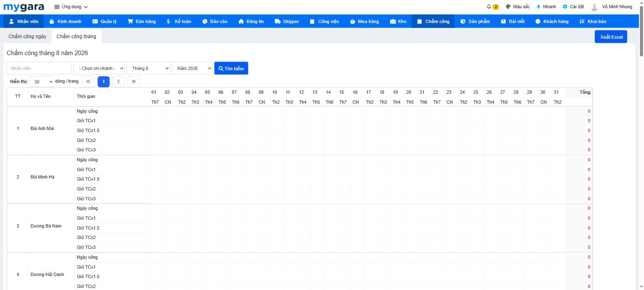Open the Kế toán menu
Image resolution: width=644 pixels, height=290 pixels.
[179, 21]
